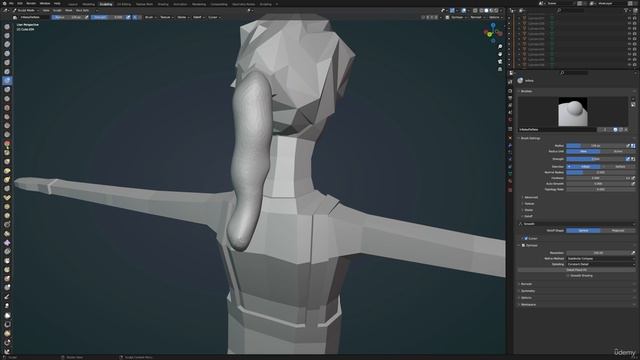This screenshot has width=640, height=360.
Task: Select the active Inflate brush tool
Action: [x=7, y=80]
